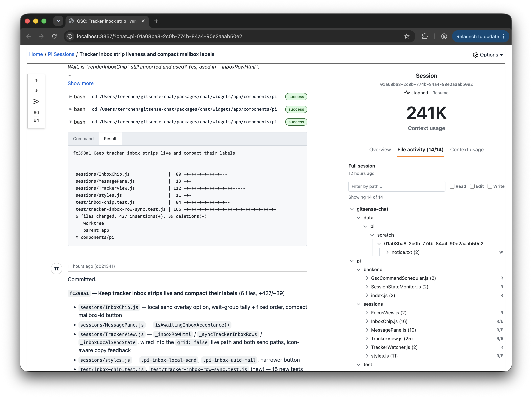Collapse the pi root tree folder
This screenshot has height=398, width=532.
352,261
